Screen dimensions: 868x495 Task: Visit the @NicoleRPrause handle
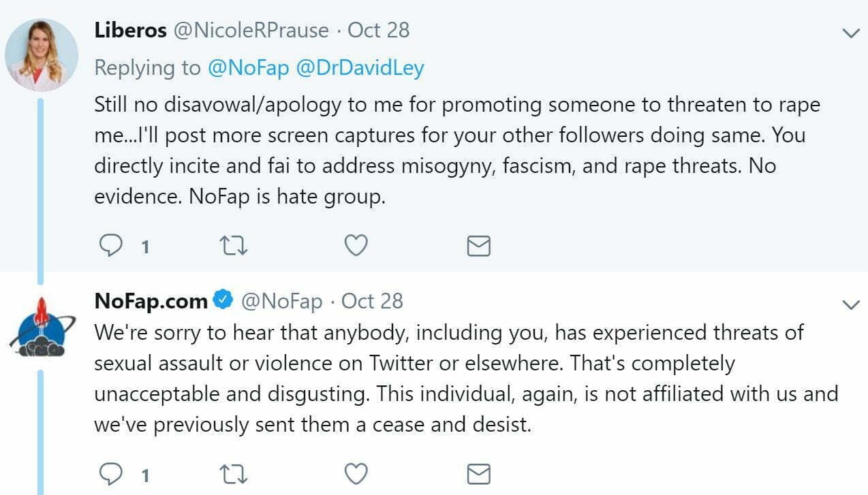pos(251,31)
